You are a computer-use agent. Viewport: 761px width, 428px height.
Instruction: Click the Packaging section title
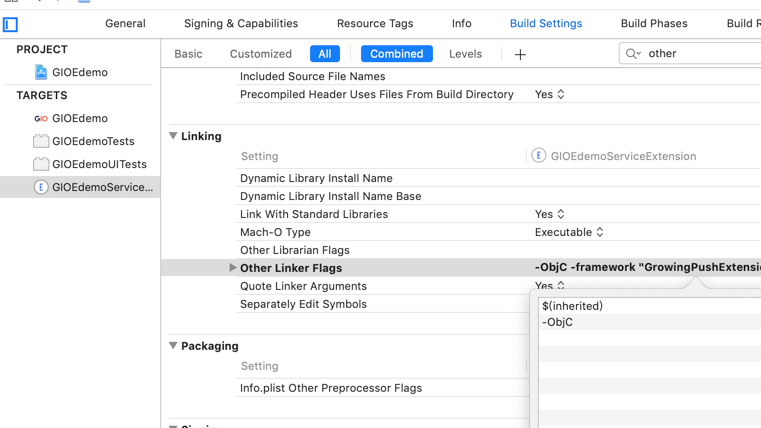pos(210,346)
